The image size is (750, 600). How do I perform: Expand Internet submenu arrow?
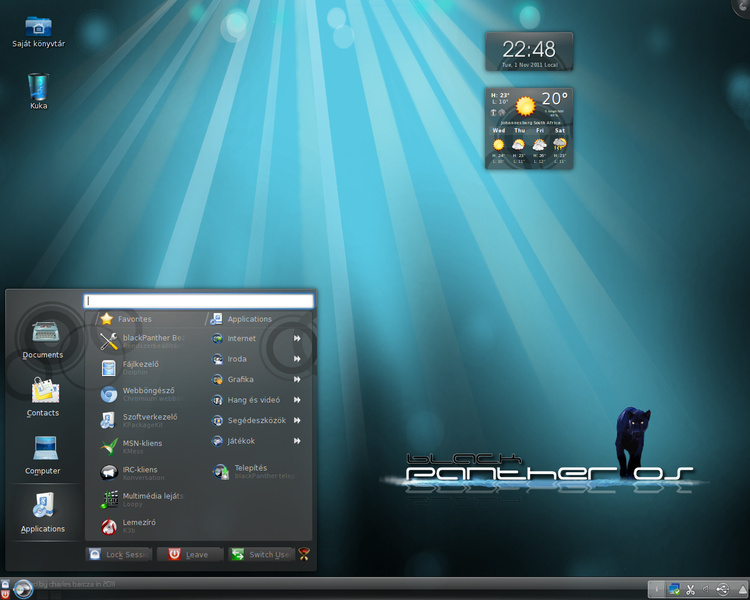[x=297, y=338]
